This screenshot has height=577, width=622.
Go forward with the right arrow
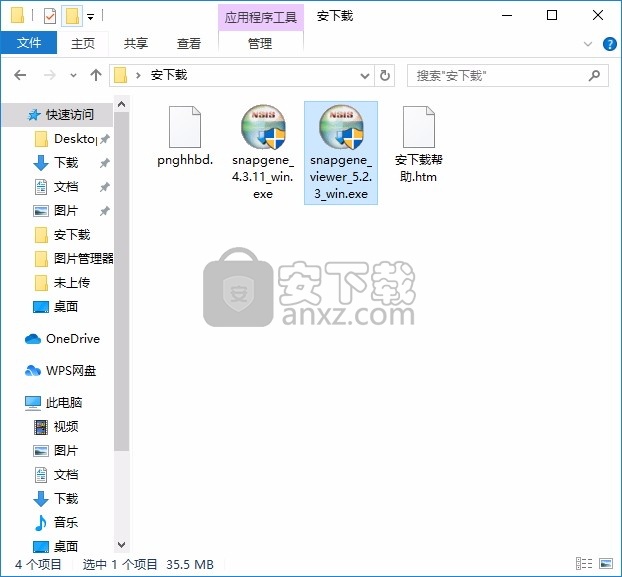pos(50,75)
